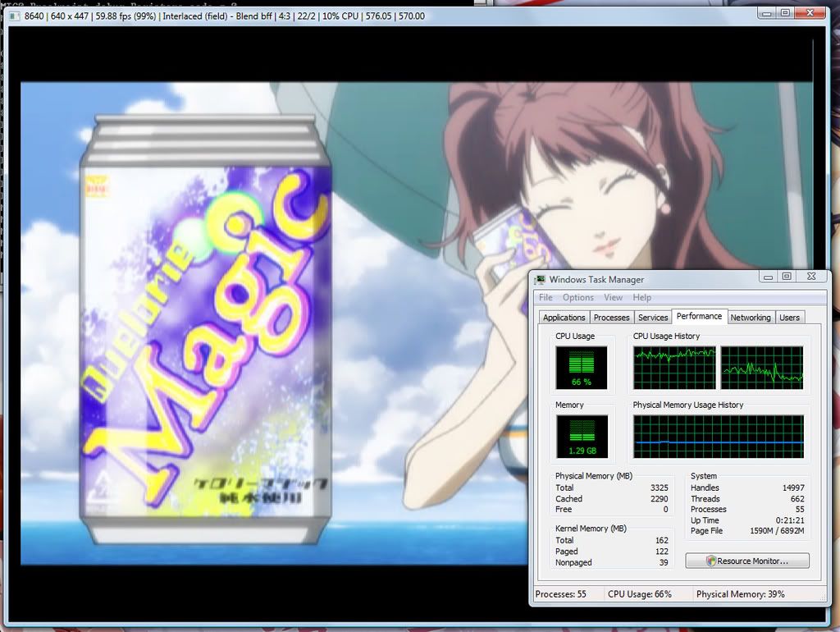Image resolution: width=840 pixels, height=632 pixels.
Task: Expand the View menu
Action: point(614,298)
